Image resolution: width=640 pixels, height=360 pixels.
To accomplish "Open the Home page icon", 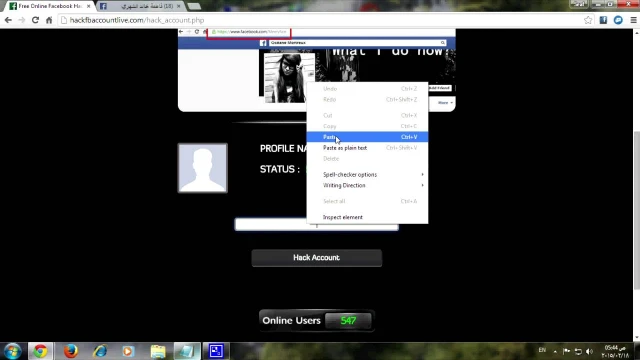I will [49, 20].
